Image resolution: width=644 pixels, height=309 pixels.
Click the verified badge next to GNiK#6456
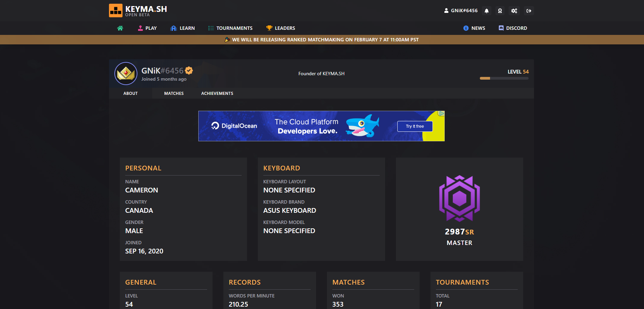189,70
